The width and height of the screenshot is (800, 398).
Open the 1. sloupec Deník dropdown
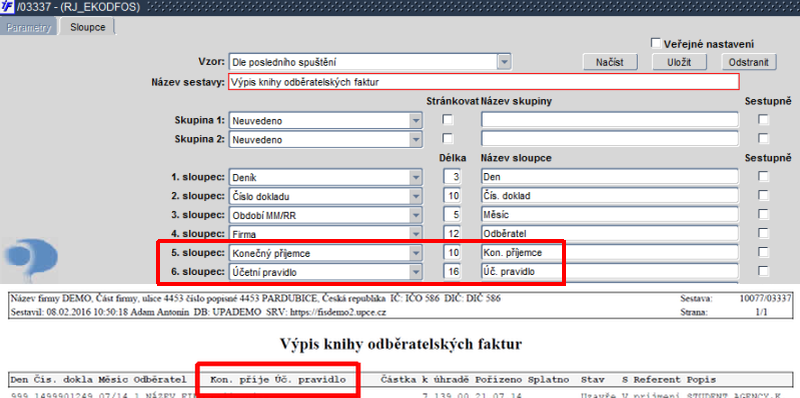[x=416, y=178]
